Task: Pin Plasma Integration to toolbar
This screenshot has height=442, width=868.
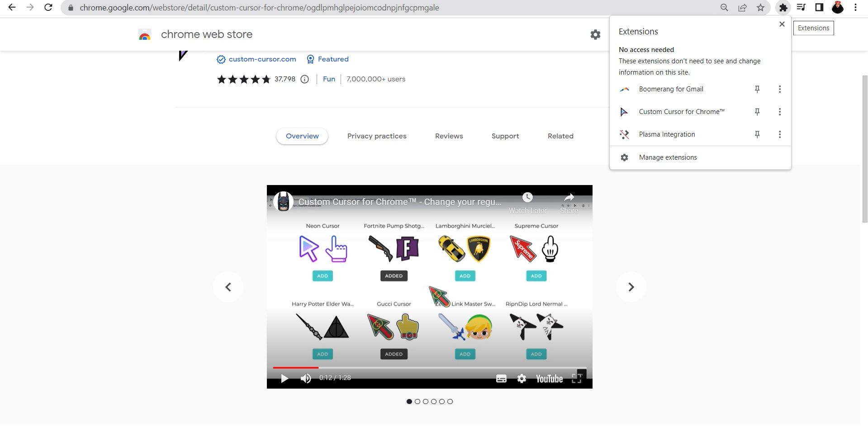Action: pyautogui.click(x=757, y=134)
